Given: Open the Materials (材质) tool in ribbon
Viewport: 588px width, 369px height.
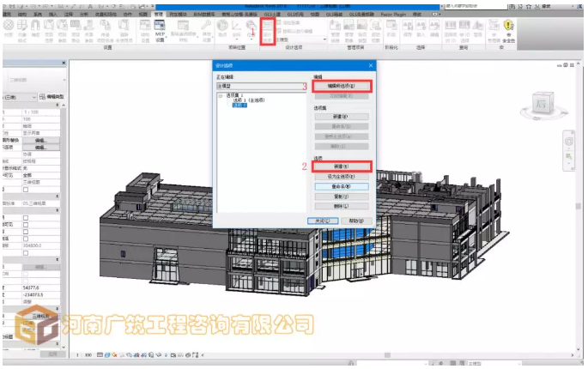Looking at the screenshot, I should tap(9, 30).
